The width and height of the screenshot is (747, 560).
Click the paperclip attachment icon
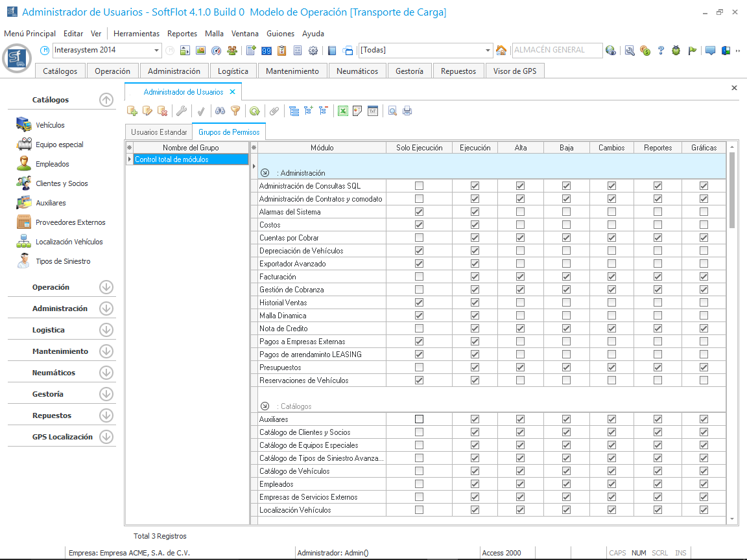274,111
